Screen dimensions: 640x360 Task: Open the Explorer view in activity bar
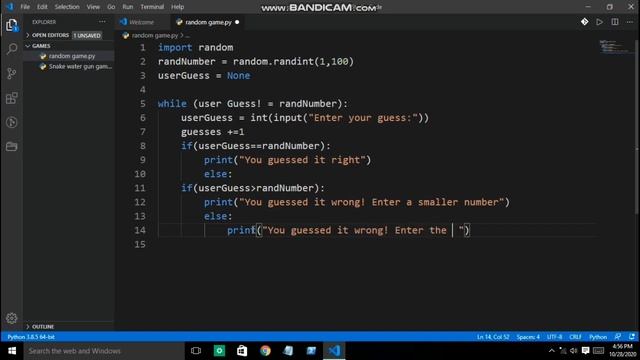coord(11,25)
